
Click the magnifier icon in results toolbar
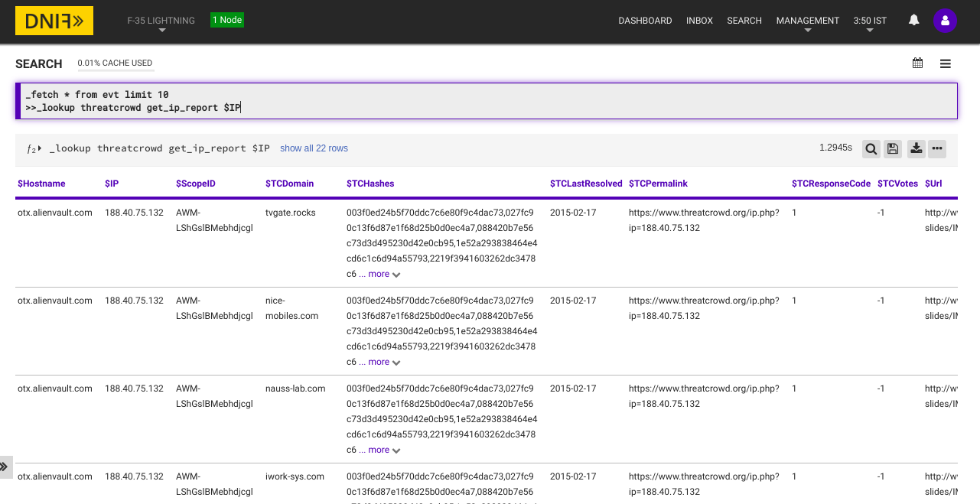click(871, 149)
